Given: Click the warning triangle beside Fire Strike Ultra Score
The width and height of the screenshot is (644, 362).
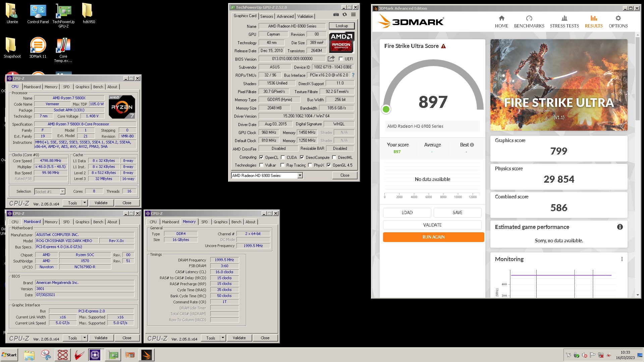Looking at the screenshot, I should [x=443, y=46].
